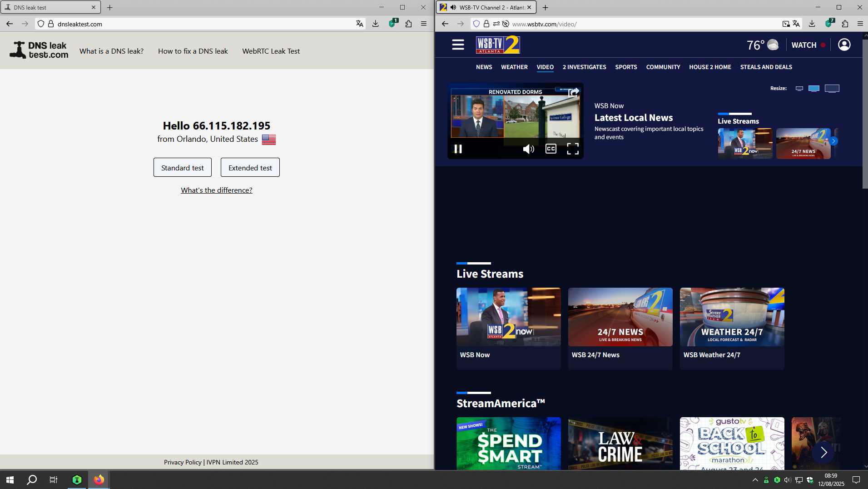
Task: Open downloads in the WSB-TV window
Action: point(812,24)
